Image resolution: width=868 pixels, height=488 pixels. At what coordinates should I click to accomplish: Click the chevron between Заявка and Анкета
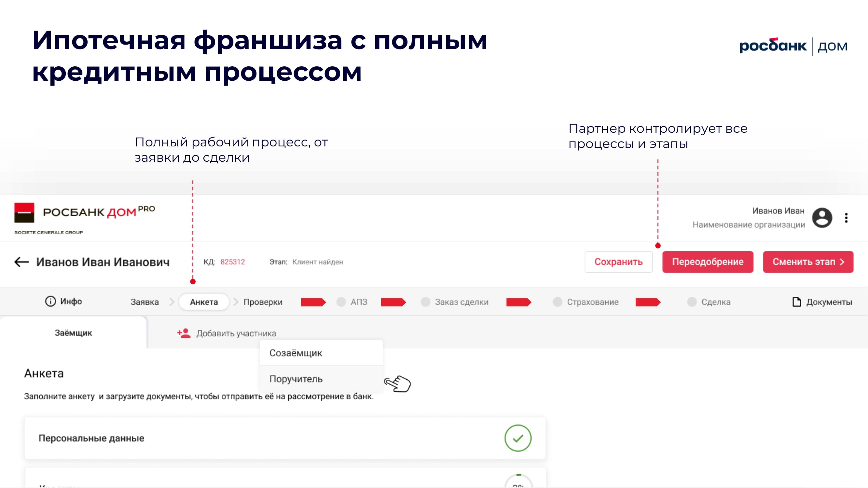pos(172,302)
